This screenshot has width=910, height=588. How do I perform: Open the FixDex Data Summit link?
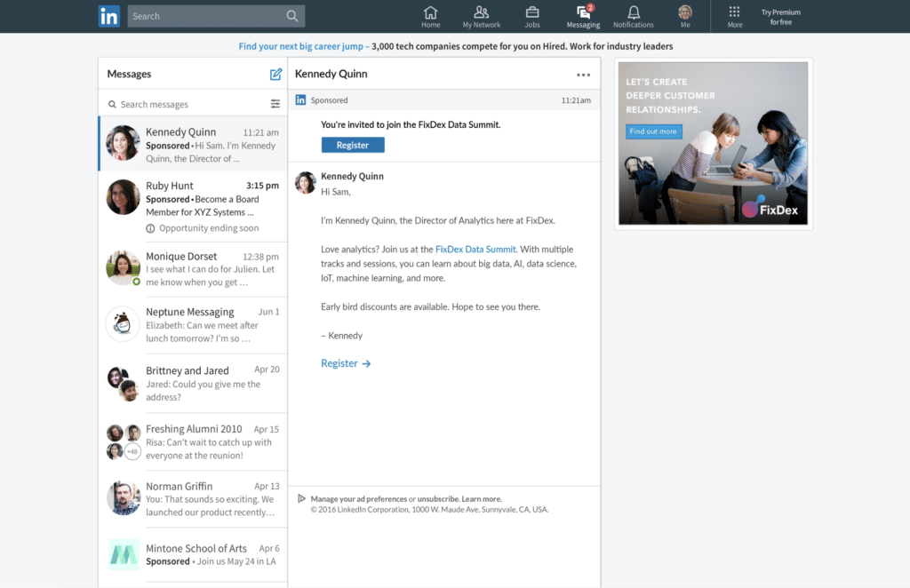(x=475, y=249)
